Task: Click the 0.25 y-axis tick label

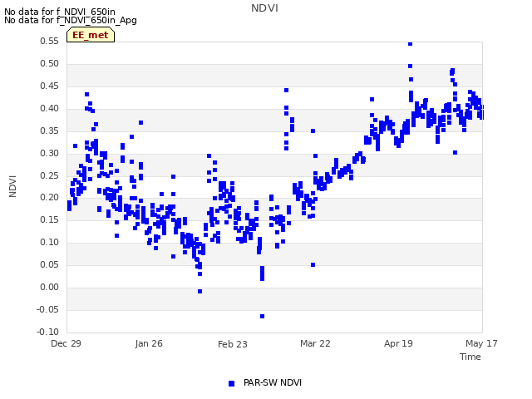Action: 50,175
